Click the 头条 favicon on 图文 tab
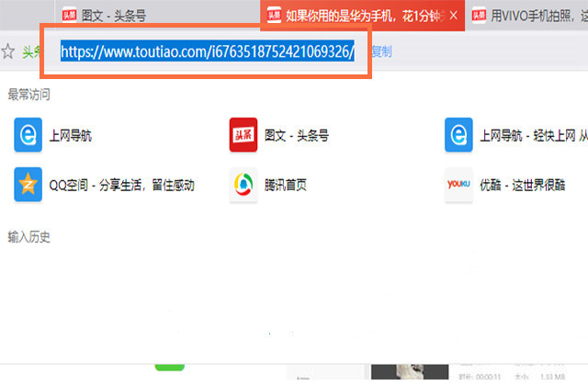The image size is (588, 386). click(70, 16)
